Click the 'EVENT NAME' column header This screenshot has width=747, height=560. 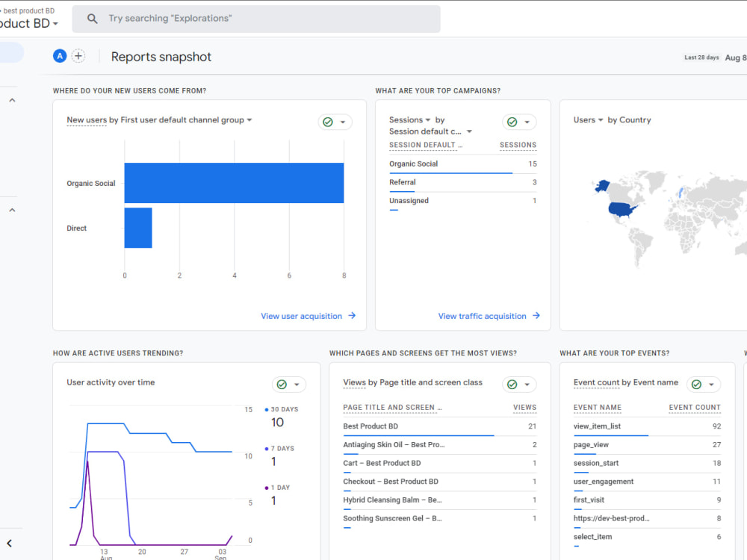pyautogui.click(x=598, y=408)
